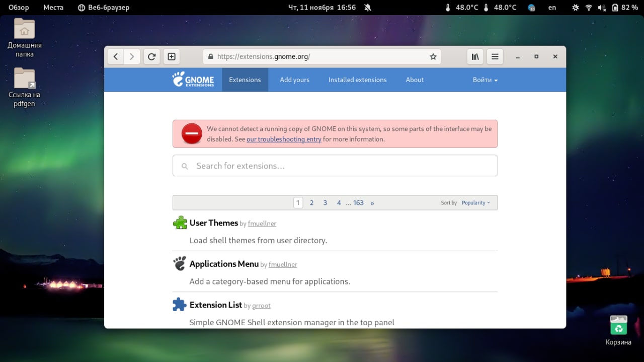The image size is (644, 362).
Task: Reload the page with the refresh icon
Action: [151, 56]
